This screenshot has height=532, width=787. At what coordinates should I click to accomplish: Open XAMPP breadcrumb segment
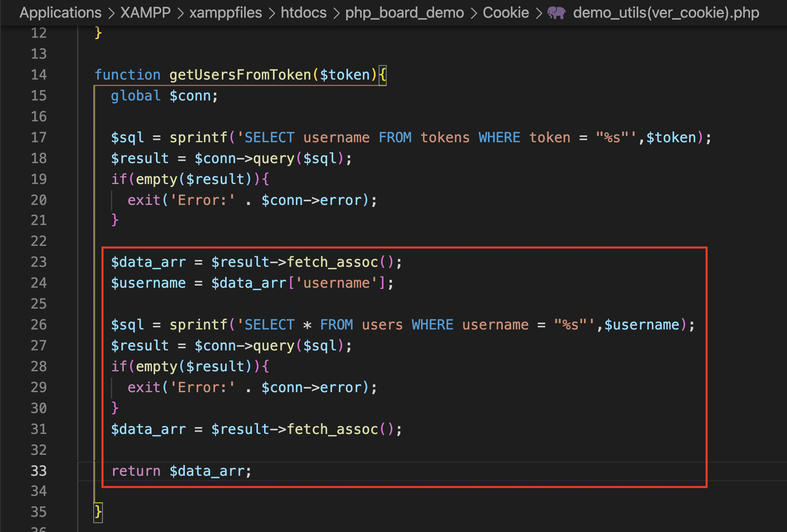tap(146, 13)
